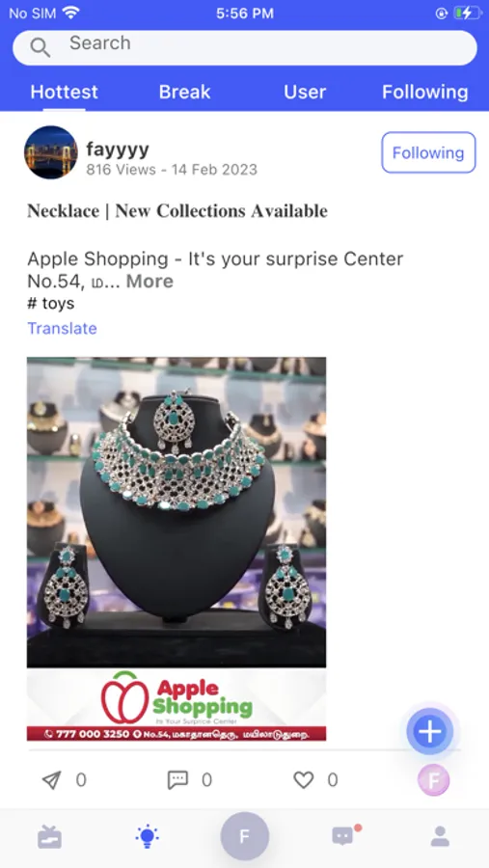This screenshot has width=489, height=868.
Task: Switch to the Hottest tab
Action: [65, 92]
